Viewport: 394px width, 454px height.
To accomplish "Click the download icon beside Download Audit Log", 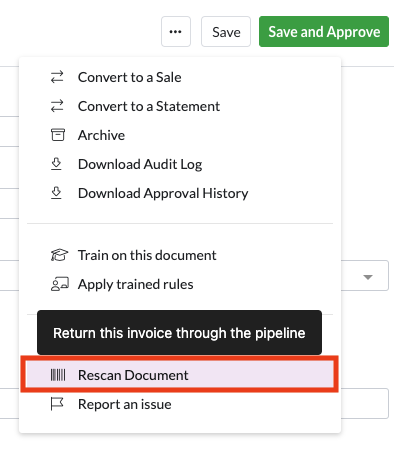I will coord(56,164).
